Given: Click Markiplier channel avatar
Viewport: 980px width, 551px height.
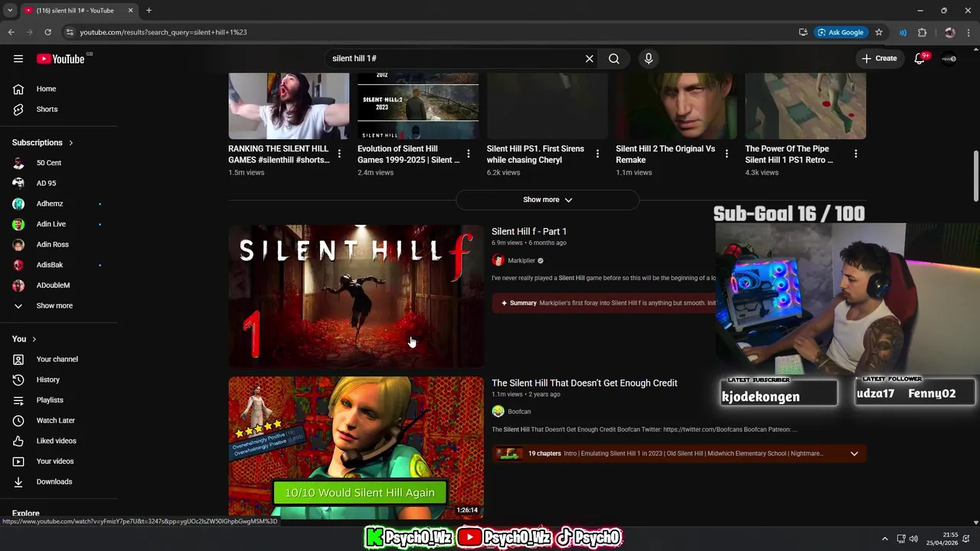Looking at the screenshot, I should (498, 260).
